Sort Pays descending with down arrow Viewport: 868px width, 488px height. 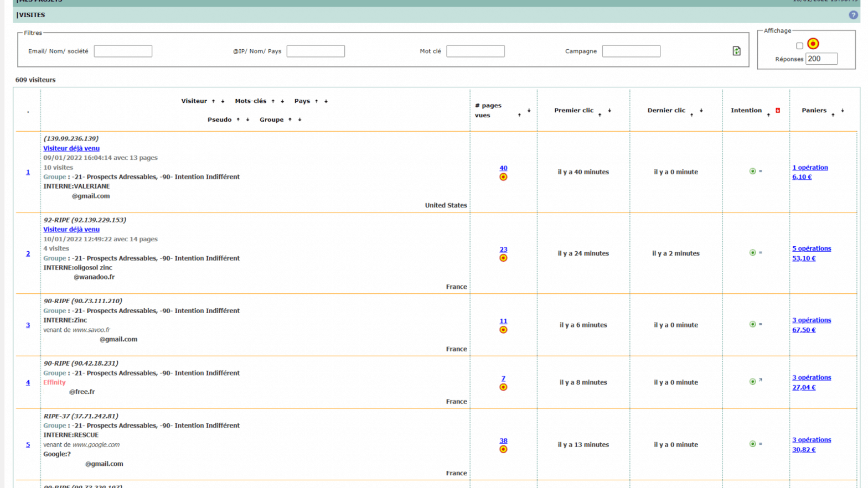click(326, 101)
